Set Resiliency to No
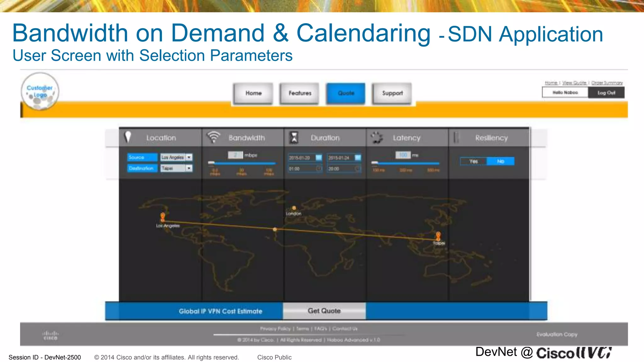Image resolution: width=644 pixels, height=362 pixels. (501, 161)
